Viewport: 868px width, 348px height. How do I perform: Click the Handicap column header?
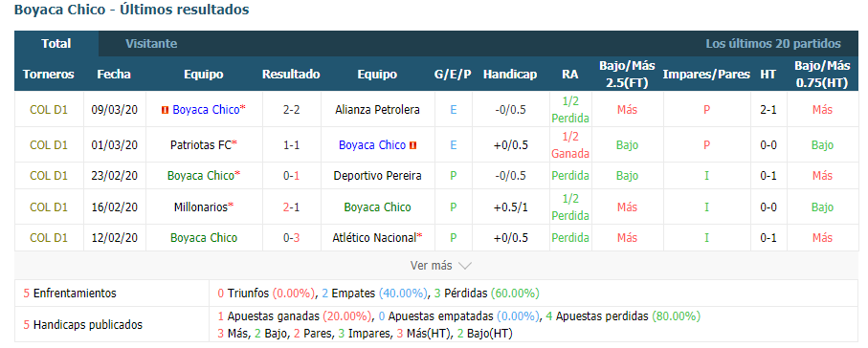tap(510, 75)
